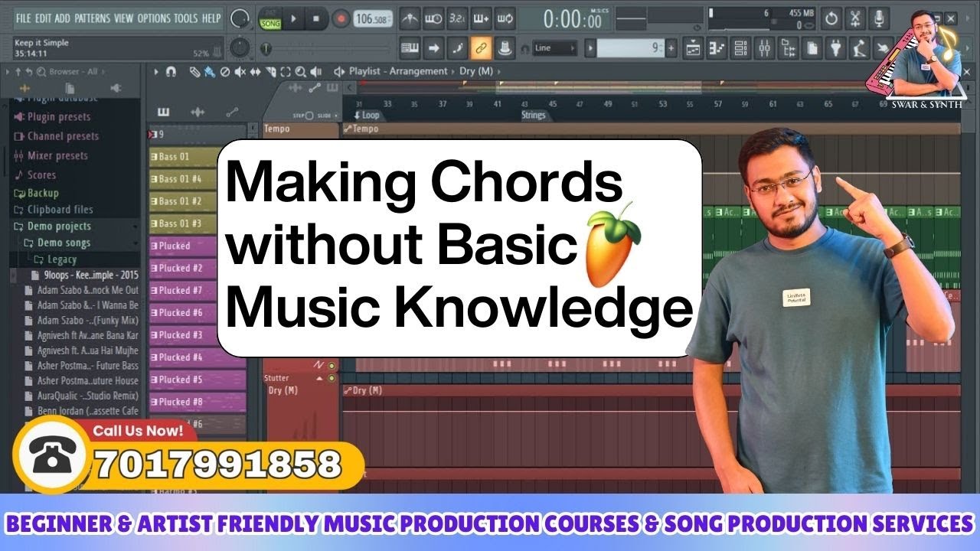Open the playlist menu arrow

pyautogui.click(x=157, y=71)
